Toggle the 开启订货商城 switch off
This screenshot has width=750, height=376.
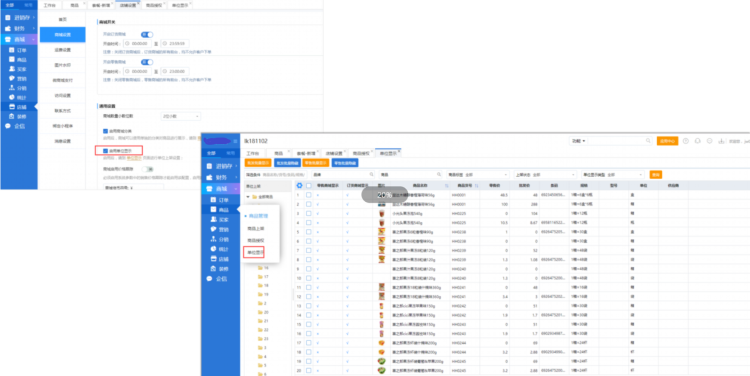point(147,34)
